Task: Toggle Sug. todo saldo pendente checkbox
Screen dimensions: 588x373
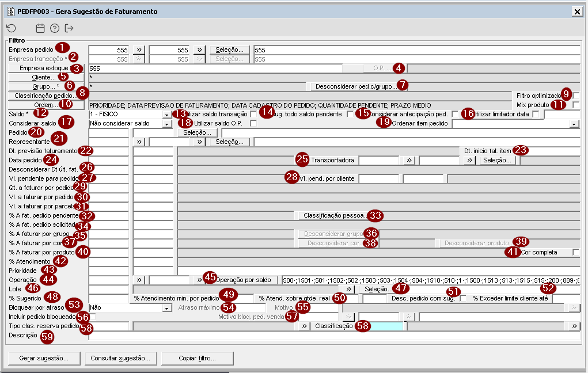Action: coord(350,114)
